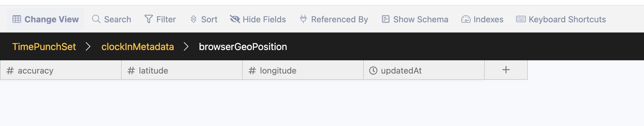Click the accuracy column header
Screen dimensions: 644x126
[35, 71]
